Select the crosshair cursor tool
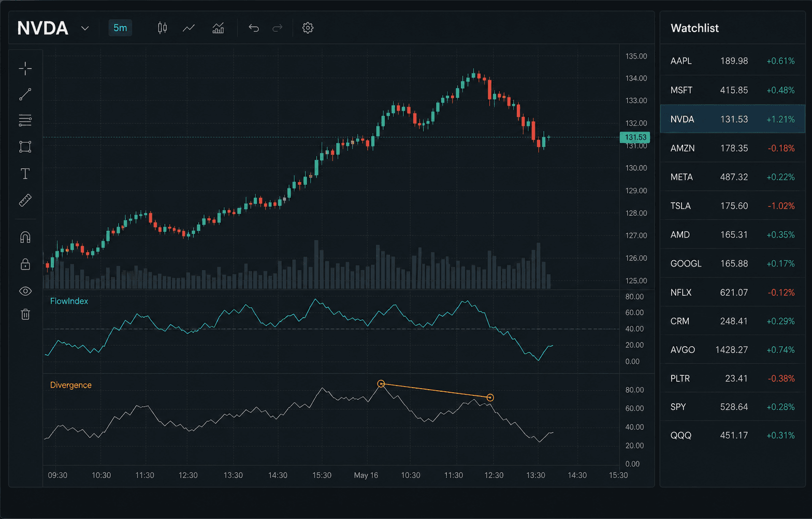The height and width of the screenshot is (519, 812). (25, 68)
